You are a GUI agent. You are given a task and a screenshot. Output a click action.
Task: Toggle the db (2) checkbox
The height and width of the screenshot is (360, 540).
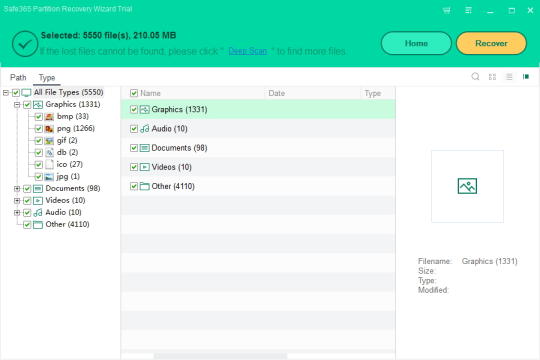point(39,153)
